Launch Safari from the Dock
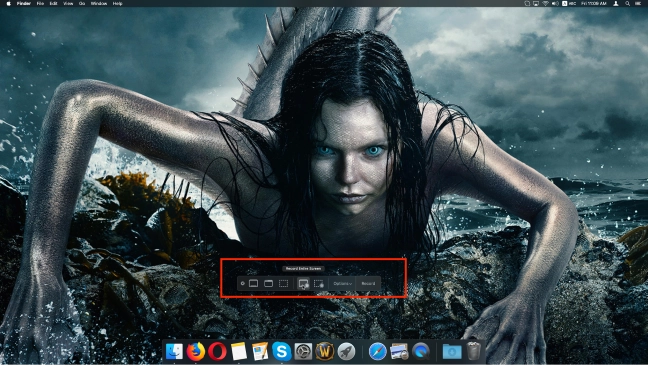 377,351
